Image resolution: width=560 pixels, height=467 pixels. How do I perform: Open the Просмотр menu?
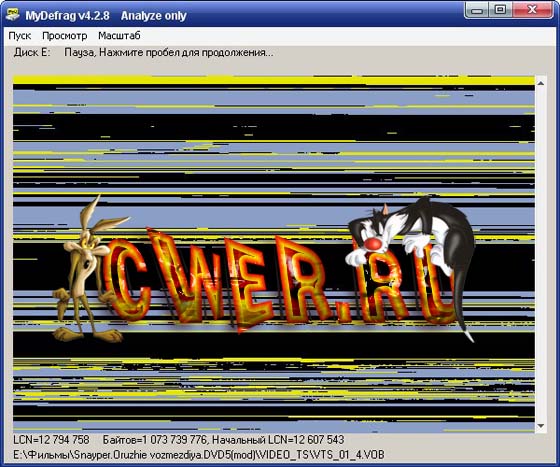coord(65,36)
